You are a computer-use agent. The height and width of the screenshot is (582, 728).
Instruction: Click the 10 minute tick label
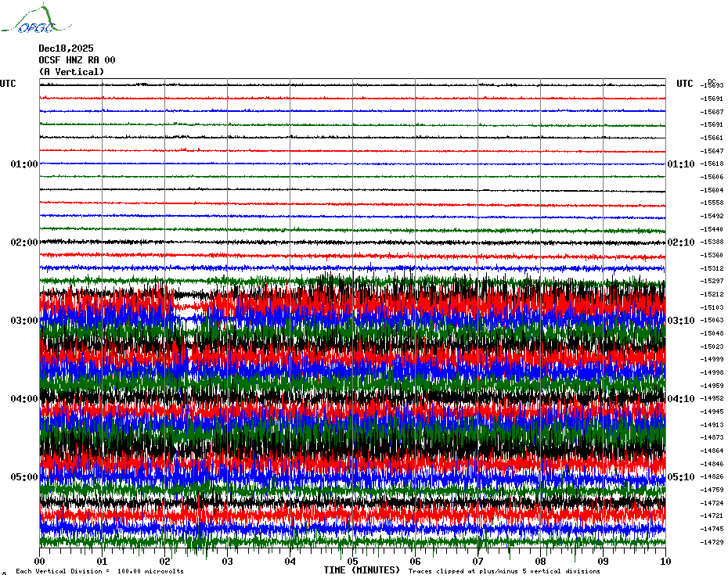pyautogui.click(x=666, y=561)
